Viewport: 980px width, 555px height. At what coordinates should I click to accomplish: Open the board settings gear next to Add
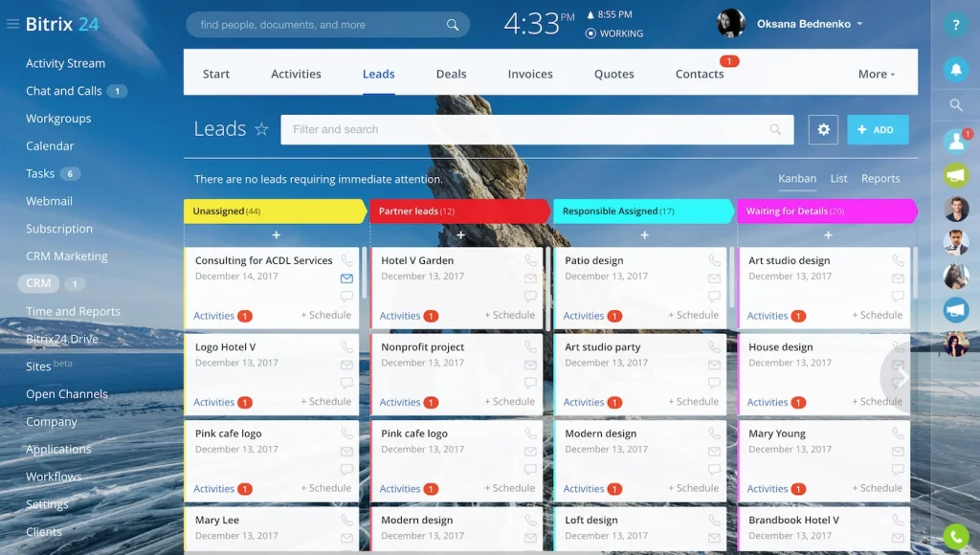pyautogui.click(x=824, y=129)
